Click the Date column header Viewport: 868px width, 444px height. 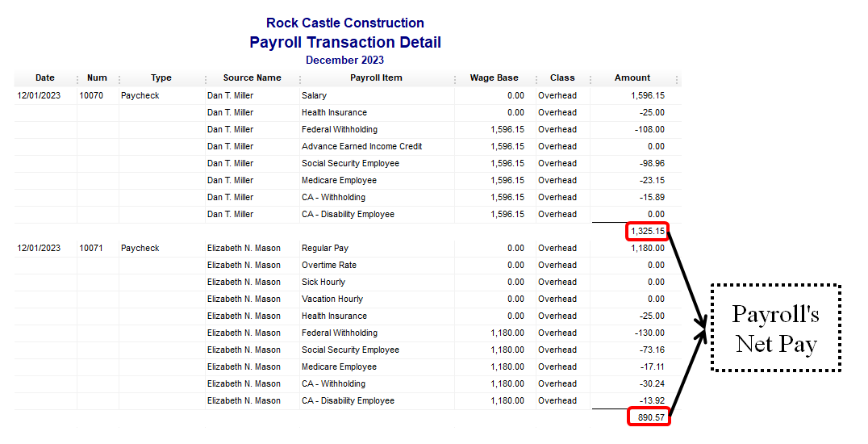click(45, 78)
